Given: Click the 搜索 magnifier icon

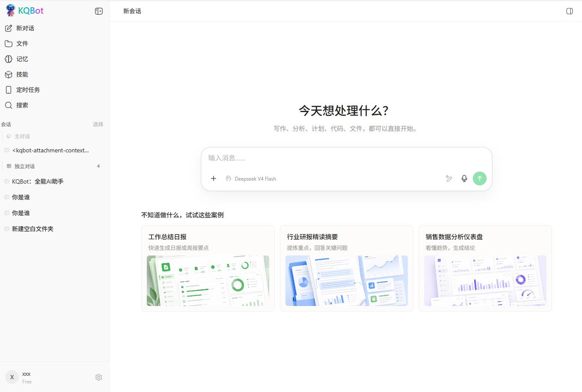Looking at the screenshot, I should [9, 105].
